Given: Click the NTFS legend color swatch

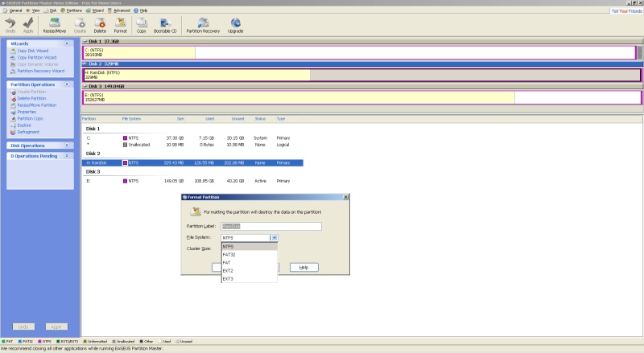Looking at the screenshot, I should click(39, 342).
